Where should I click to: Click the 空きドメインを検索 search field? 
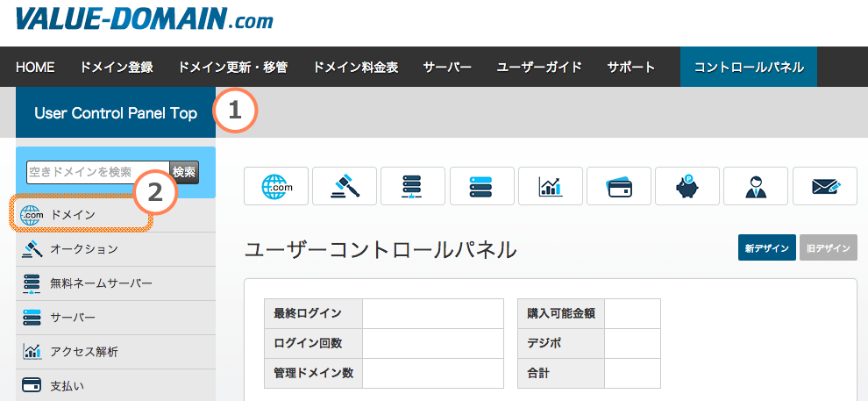tap(97, 172)
